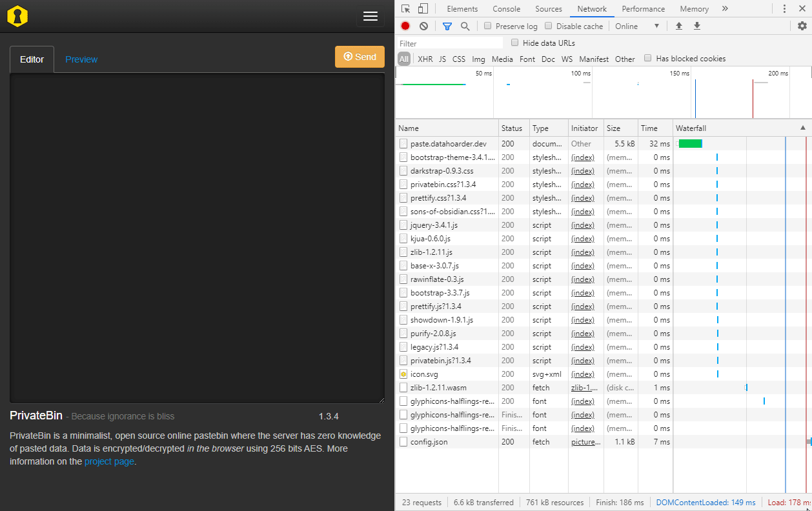The width and height of the screenshot is (812, 511).
Task: Switch to the Preview tab in PrivateBin
Action: pos(81,59)
